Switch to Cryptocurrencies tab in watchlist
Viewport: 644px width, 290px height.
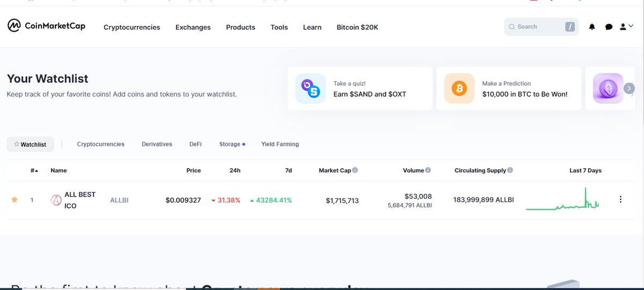(100, 144)
